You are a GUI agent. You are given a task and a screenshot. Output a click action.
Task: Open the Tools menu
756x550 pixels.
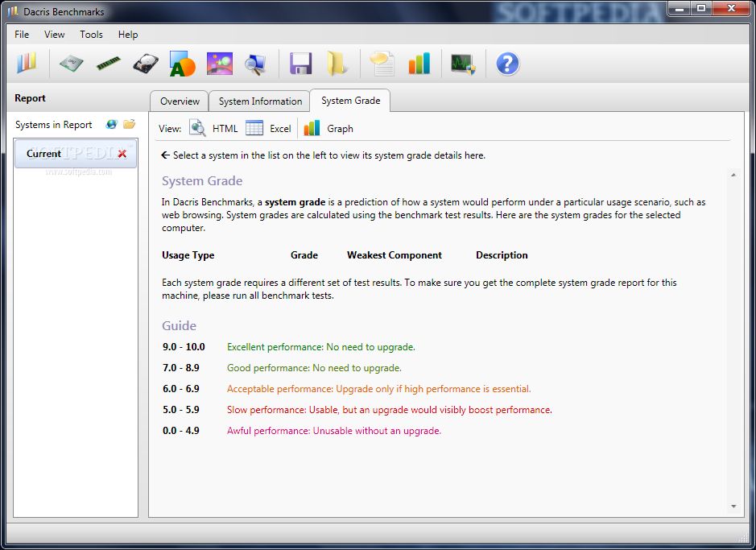coord(91,35)
